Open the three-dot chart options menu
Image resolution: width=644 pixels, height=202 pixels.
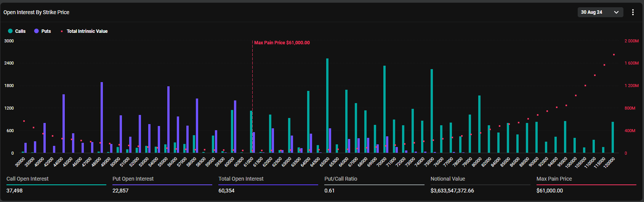tap(633, 12)
